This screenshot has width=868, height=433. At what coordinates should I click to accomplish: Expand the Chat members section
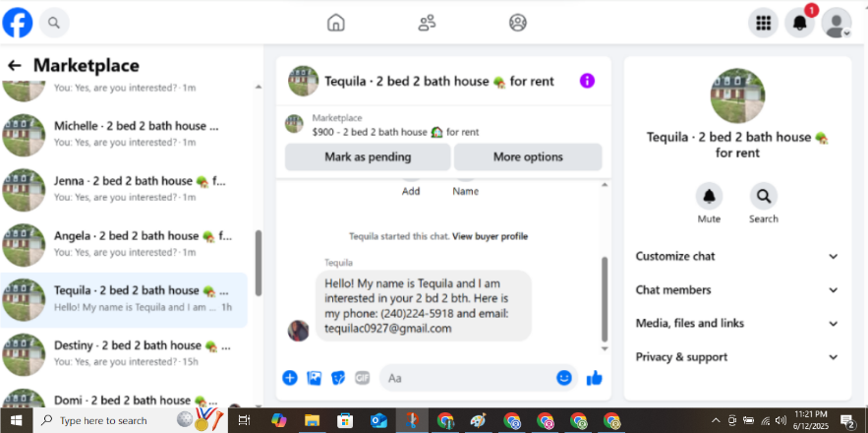coord(737,290)
